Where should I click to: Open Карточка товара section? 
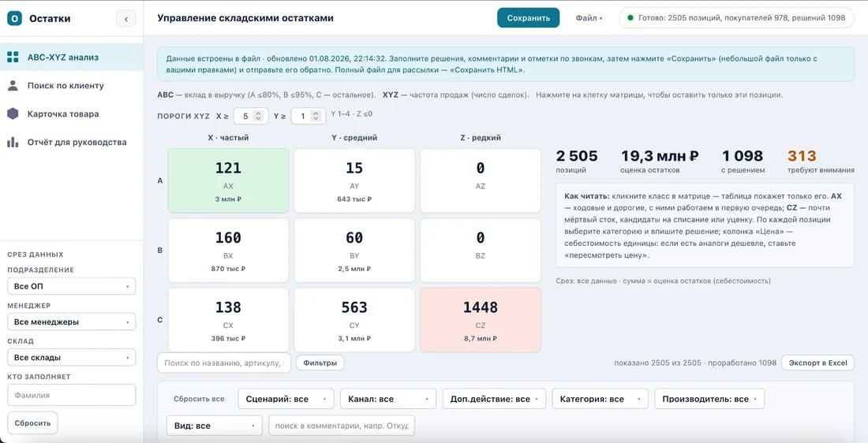(x=71, y=114)
